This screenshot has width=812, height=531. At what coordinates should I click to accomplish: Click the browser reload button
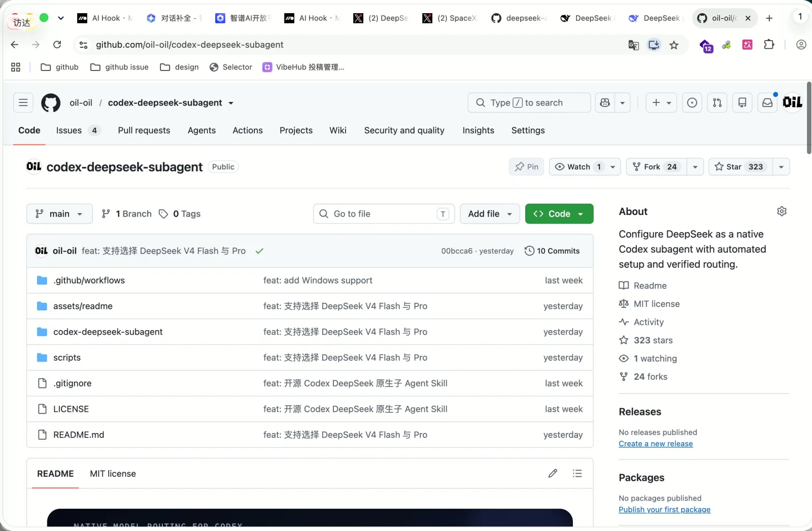[57, 45]
